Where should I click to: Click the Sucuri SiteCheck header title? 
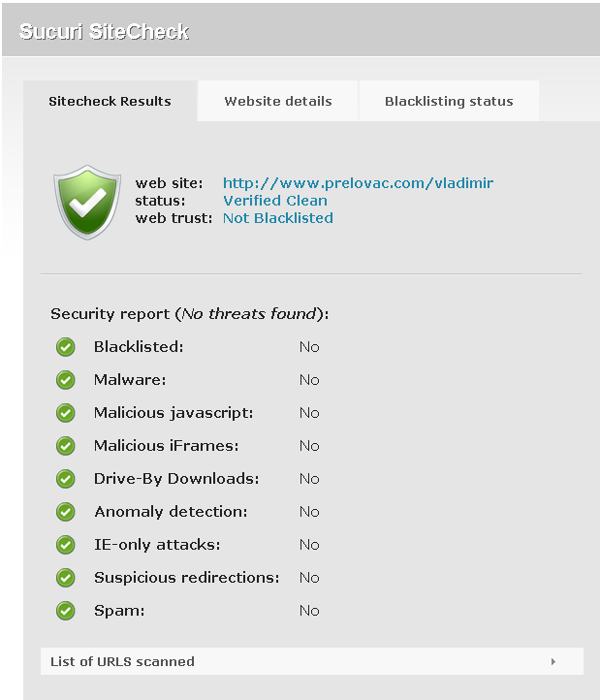[x=105, y=32]
